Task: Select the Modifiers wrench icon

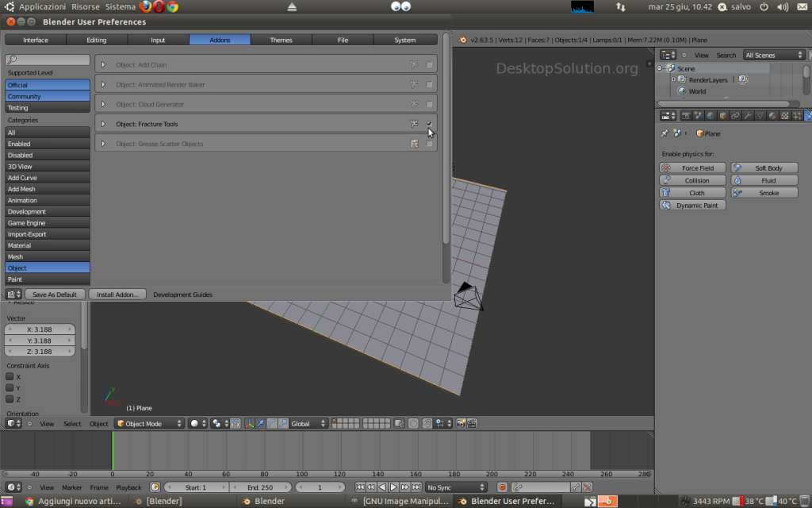Action: click(x=748, y=116)
